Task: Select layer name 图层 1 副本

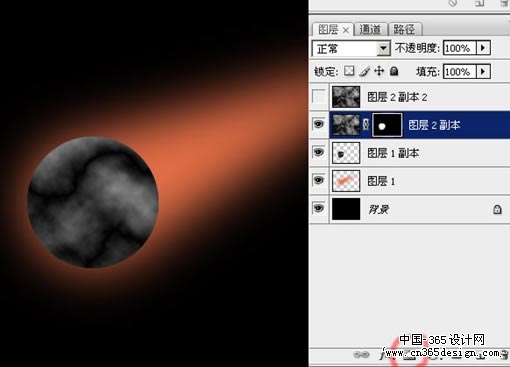Action: [393, 153]
